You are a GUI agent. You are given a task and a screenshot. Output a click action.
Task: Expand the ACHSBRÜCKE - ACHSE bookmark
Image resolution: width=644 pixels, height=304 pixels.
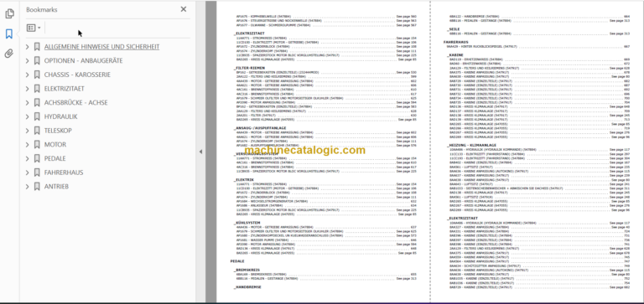pyautogui.click(x=27, y=102)
